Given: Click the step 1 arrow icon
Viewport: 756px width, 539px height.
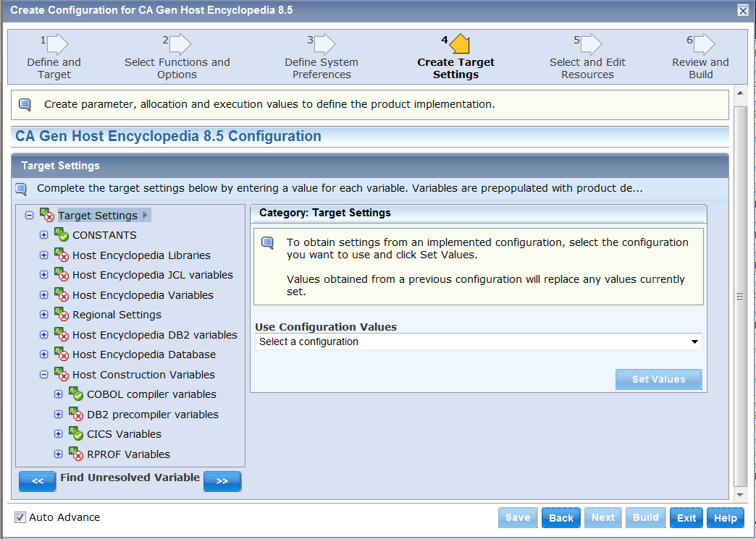Looking at the screenshot, I should tap(59, 44).
